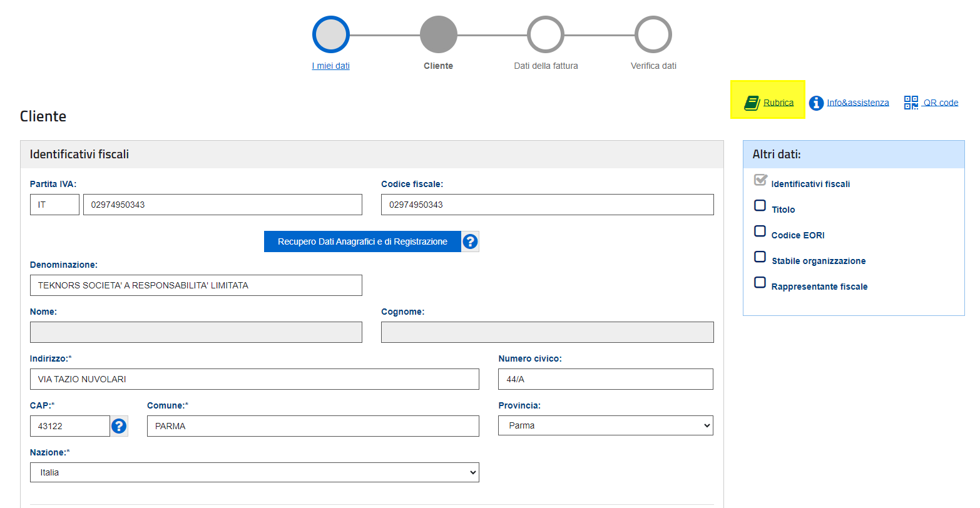This screenshot has height=508, width=980.
Task: Click the Codice fiscale field
Action: pyautogui.click(x=548, y=205)
